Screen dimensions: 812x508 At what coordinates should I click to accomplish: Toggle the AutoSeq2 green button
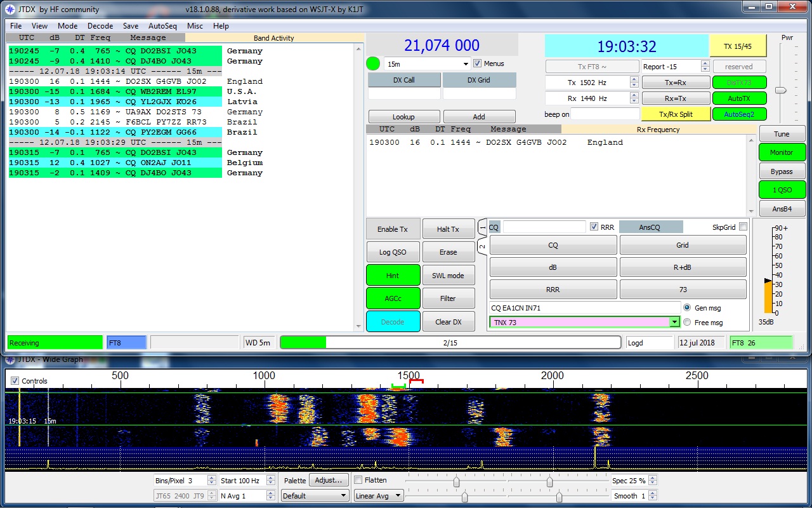(x=739, y=114)
